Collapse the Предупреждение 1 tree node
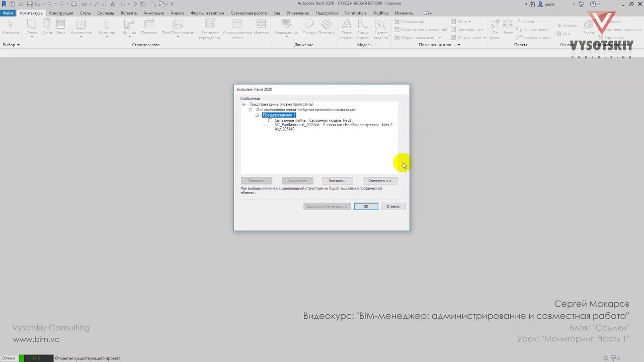 click(x=257, y=115)
